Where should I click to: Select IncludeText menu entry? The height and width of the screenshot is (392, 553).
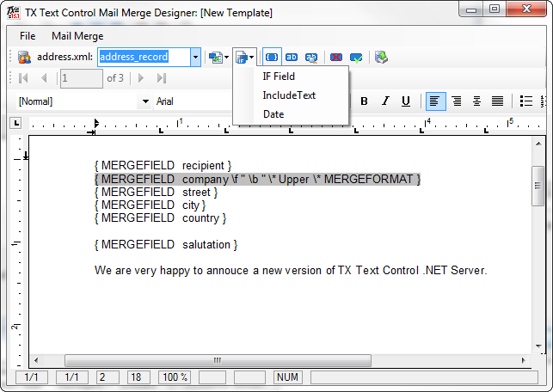[289, 95]
